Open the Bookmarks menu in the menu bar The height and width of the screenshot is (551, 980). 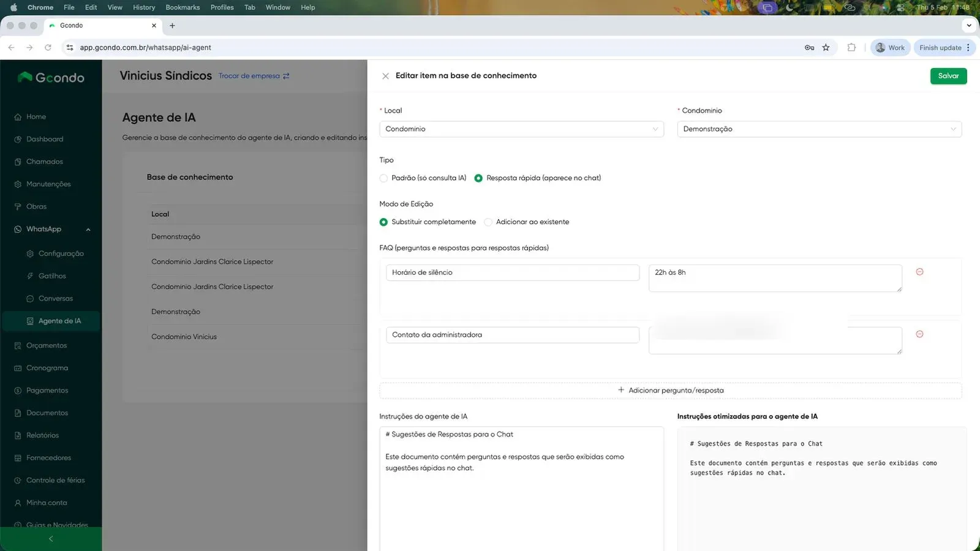[183, 7]
